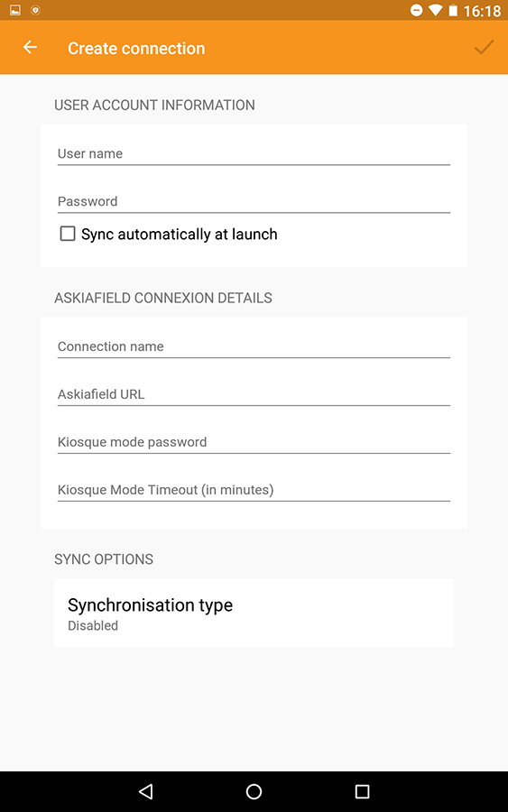Enable Sync automatically at launch checkbox
The height and width of the screenshot is (812, 508).
(x=68, y=234)
